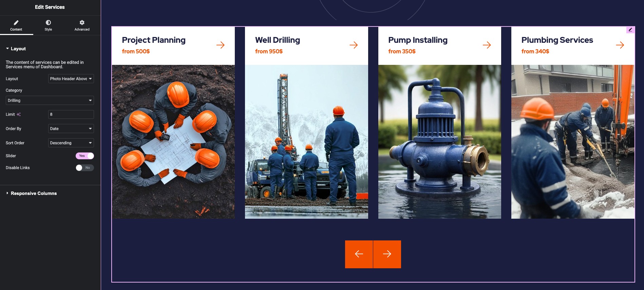
Task: Click the arrow icon on Pump Installing card
Action: point(487,45)
